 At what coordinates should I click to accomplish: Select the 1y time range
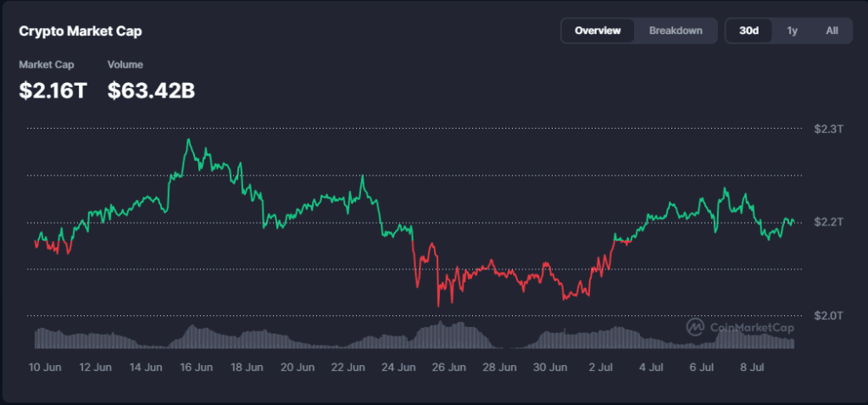point(792,31)
